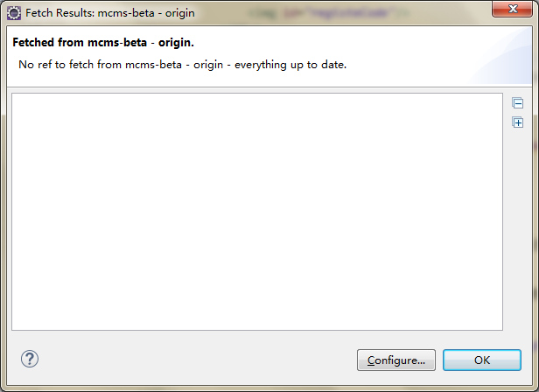Open the Configure... fetch settings

(396, 360)
